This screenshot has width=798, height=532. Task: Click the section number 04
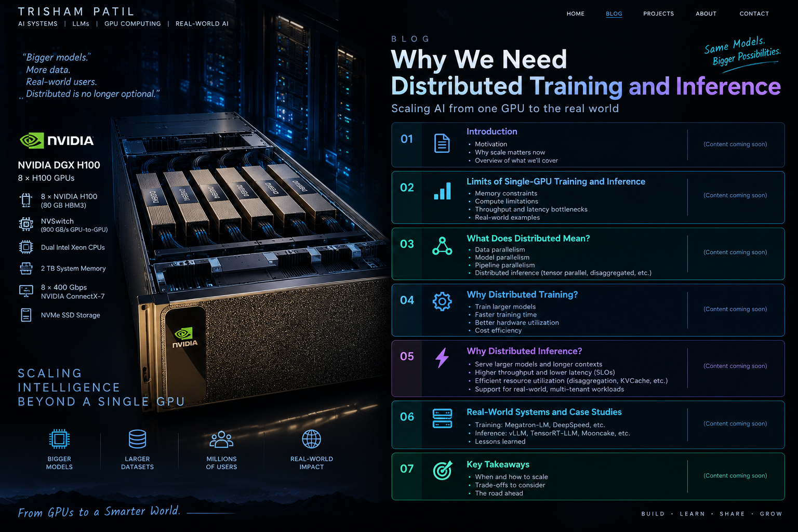(407, 300)
